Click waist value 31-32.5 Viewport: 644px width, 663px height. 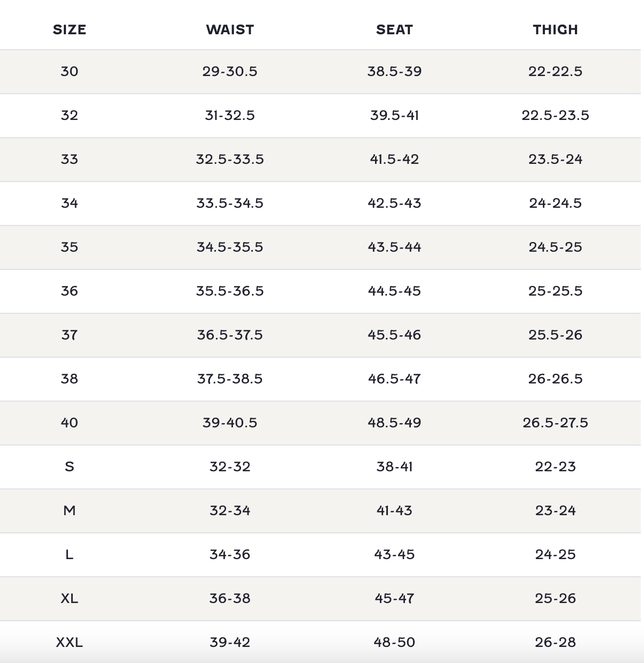tap(230, 115)
